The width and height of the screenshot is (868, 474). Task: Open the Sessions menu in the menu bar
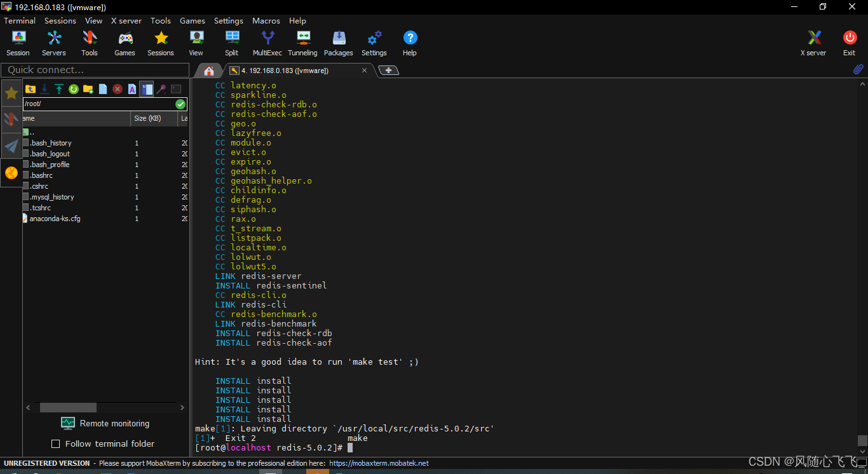point(60,20)
